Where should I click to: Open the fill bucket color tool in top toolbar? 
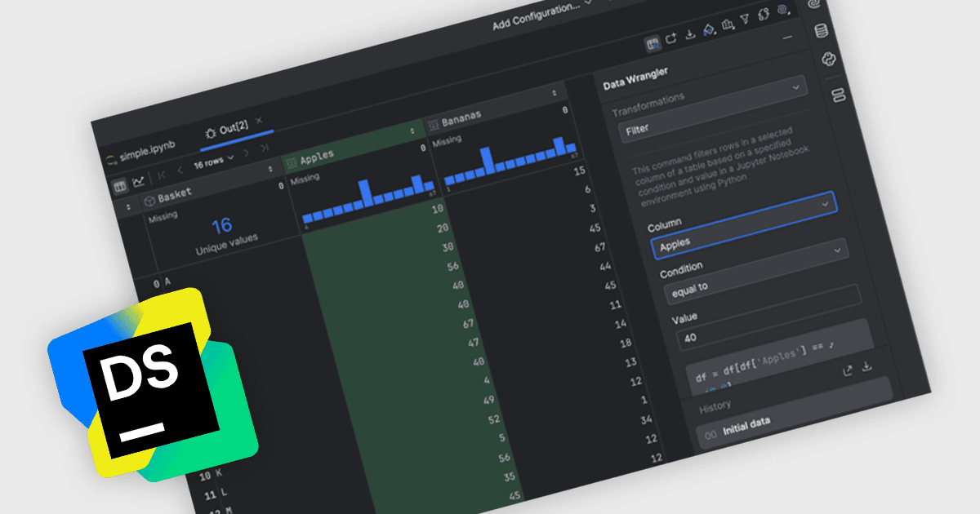(x=709, y=29)
